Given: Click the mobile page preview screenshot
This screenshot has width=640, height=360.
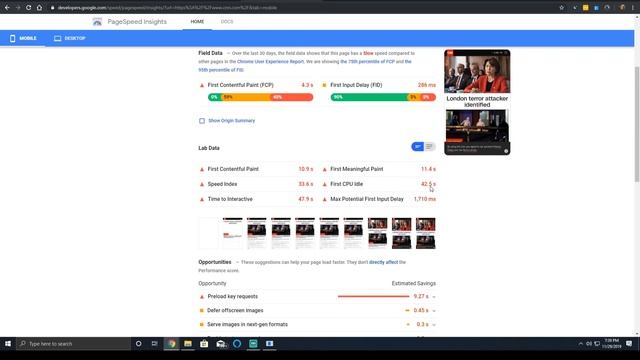Looking at the screenshot, I should (x=477, y=102).
